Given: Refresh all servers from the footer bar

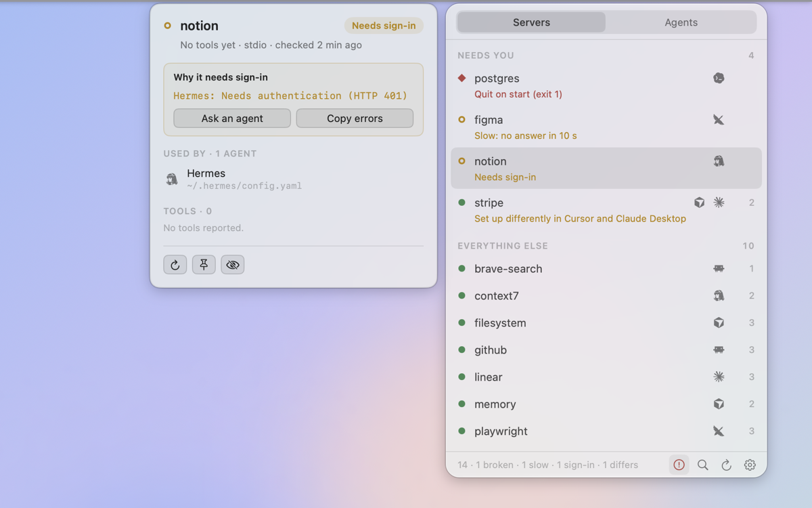Looking at the screenshot, I should click(x=726, y=465).
